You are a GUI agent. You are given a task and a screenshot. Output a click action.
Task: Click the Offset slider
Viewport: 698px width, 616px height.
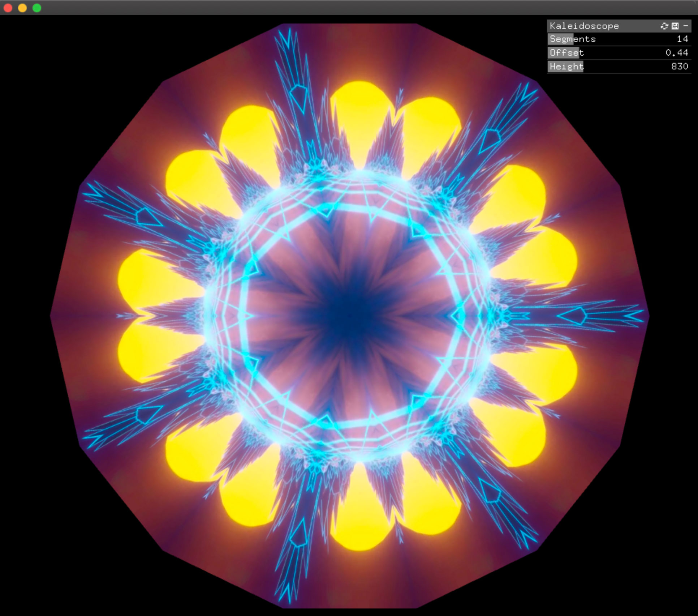619,53
